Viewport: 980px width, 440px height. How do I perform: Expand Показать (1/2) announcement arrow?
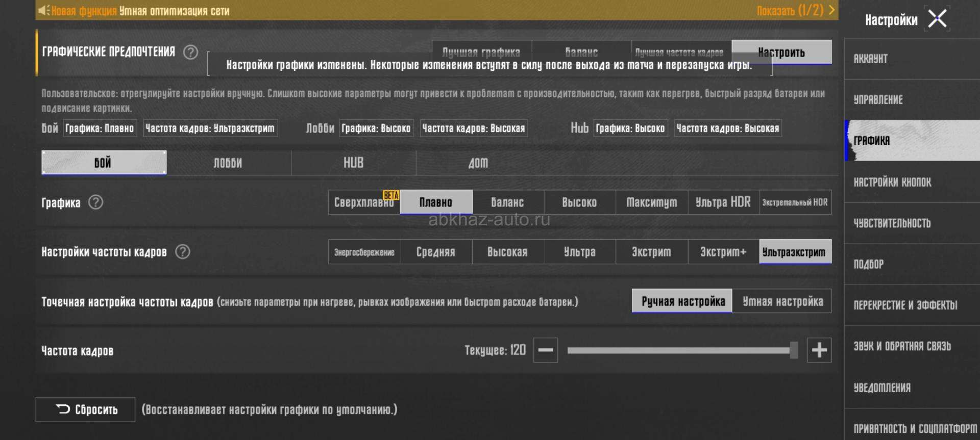click(831, 10)
